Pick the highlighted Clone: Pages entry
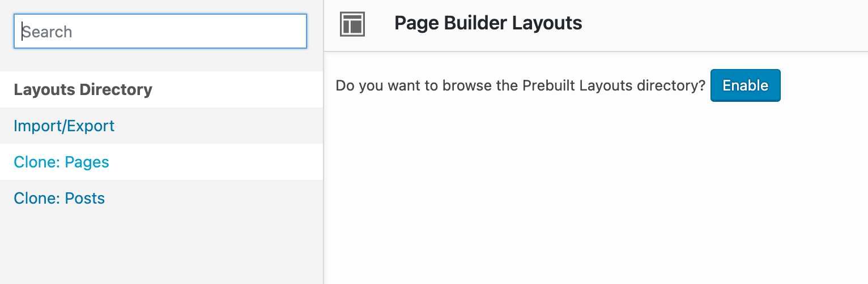The image size is (868, 284). pyautogui.click(x=61, y=162)
